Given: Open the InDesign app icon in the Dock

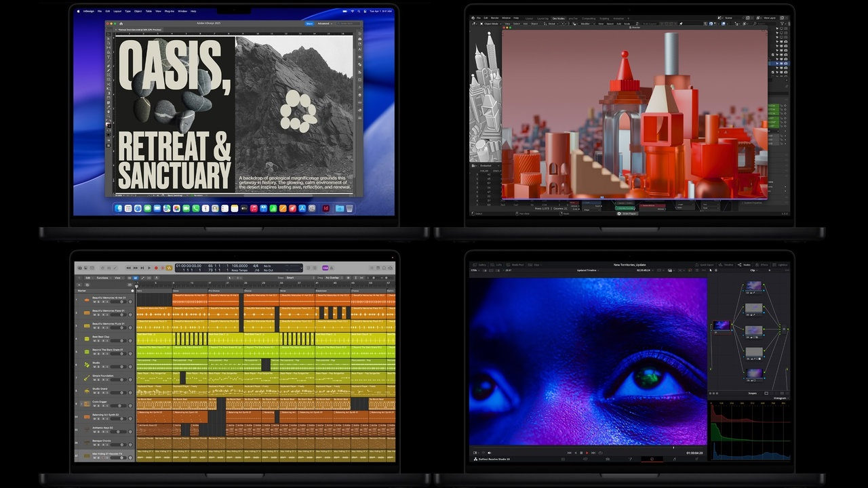Looking at the screenshot, I should click(x=326, y=208).
